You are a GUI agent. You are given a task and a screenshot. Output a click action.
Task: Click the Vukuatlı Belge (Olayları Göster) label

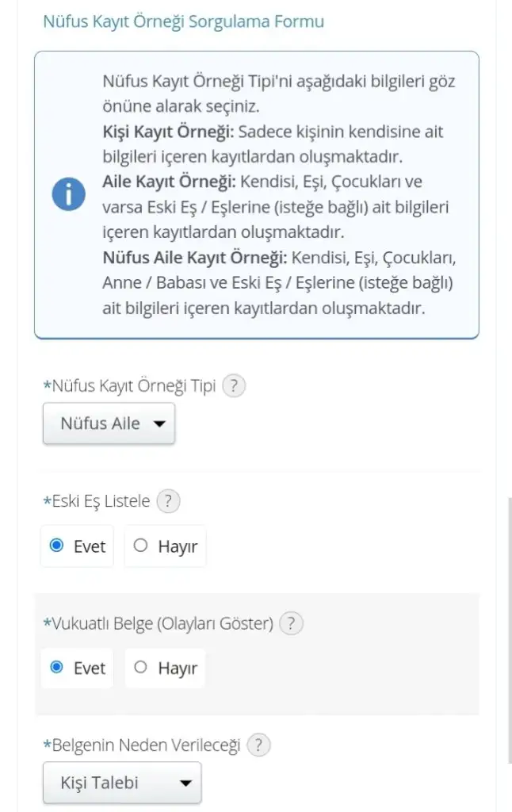point(159,624)
